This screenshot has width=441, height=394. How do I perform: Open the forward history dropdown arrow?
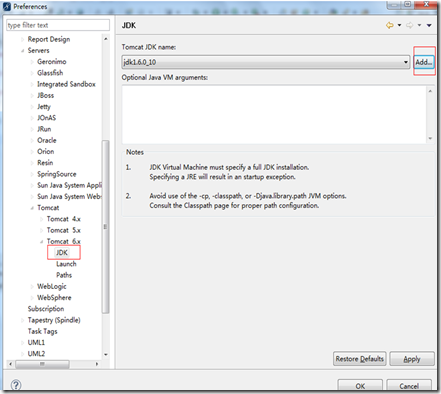[419, 25]
